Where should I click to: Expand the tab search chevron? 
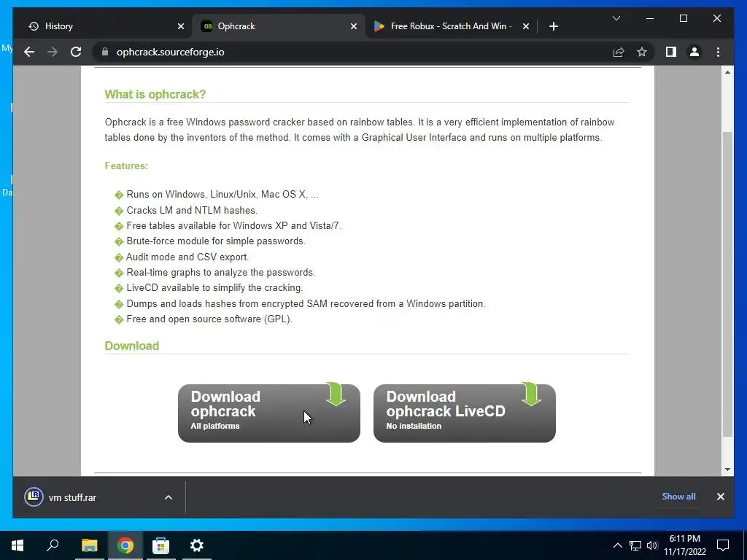pyautogui.click(x=616, y=18)
